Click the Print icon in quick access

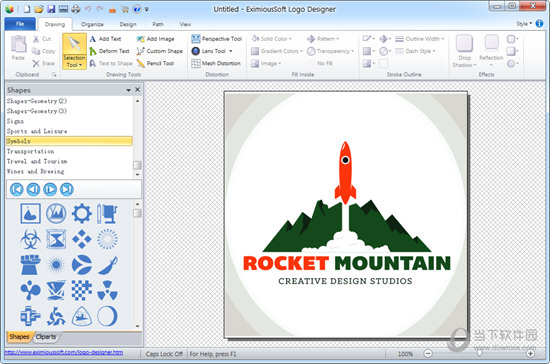click(76, 9)
